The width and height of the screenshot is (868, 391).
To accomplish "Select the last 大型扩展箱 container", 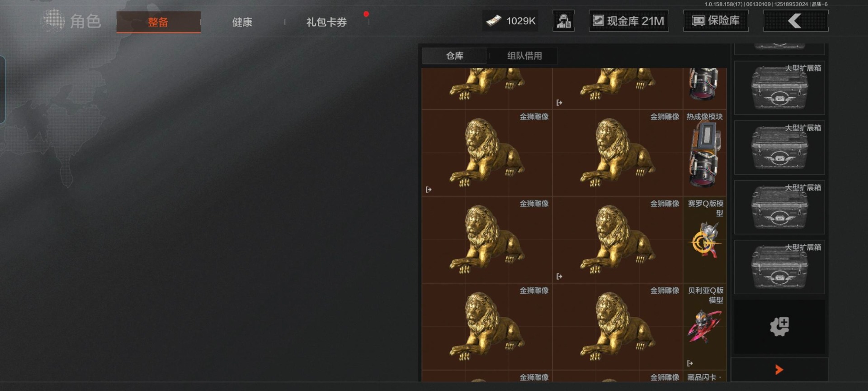I will (x=779, y=267).
